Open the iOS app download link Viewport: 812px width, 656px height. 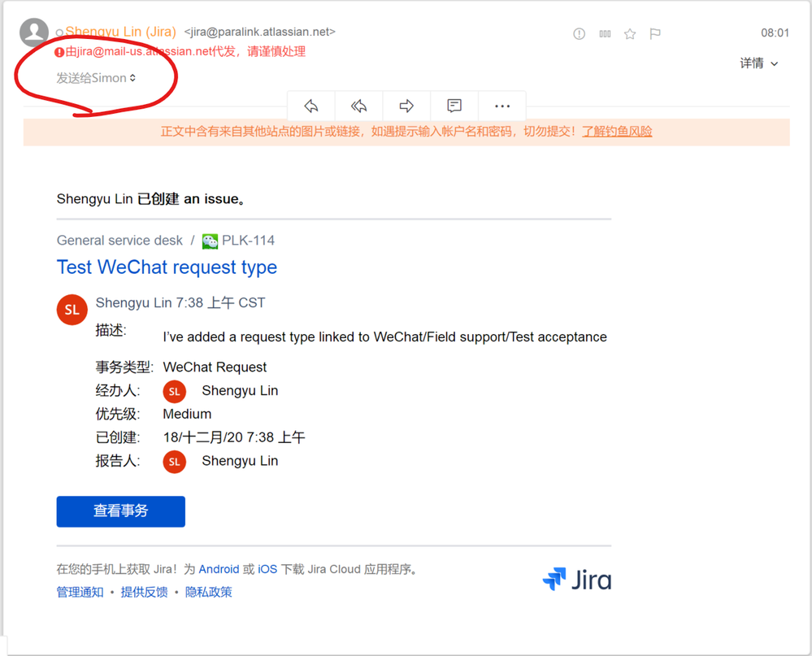pyautogui.click(x=267, y=570)
